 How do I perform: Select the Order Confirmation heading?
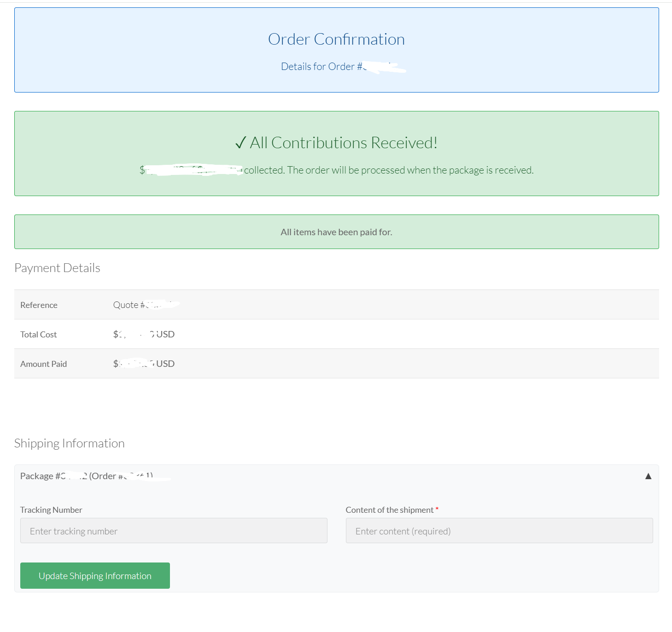336,39
